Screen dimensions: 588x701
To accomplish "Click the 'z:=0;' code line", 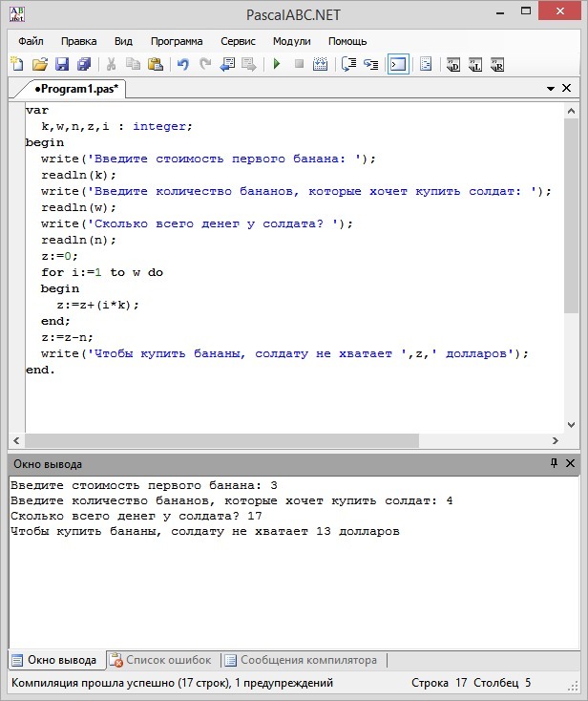I will point(59,256).
